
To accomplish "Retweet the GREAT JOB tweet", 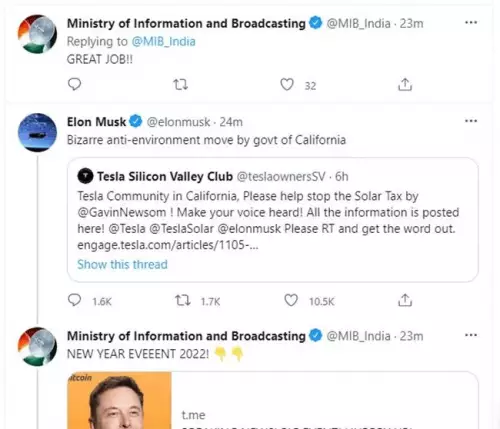I will [x=181, y=85].
